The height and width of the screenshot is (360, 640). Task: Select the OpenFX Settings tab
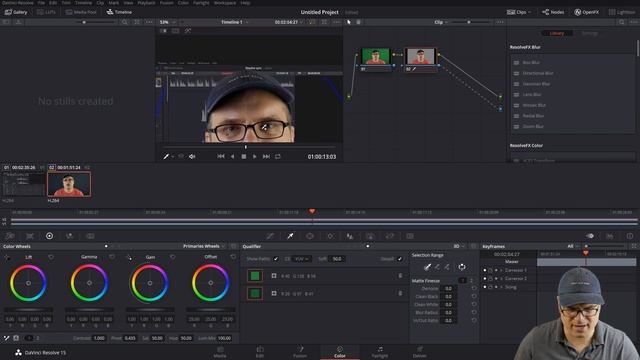pyautogui.click(x=589, y=33)
